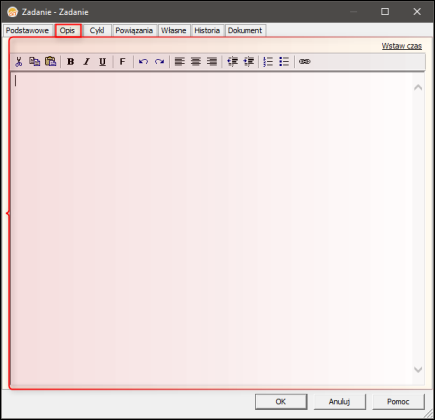Toggle Bold formatting

(70, 62)
